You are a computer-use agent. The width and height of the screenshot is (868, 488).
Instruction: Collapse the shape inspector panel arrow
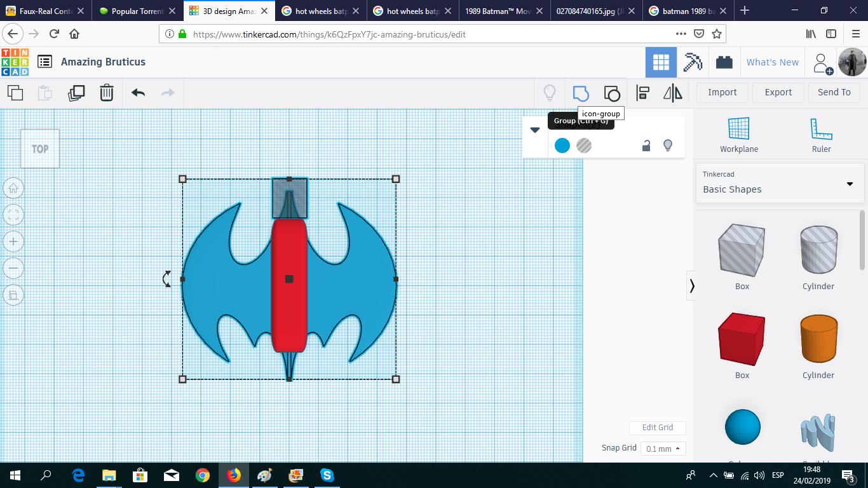tap(534, 130)
